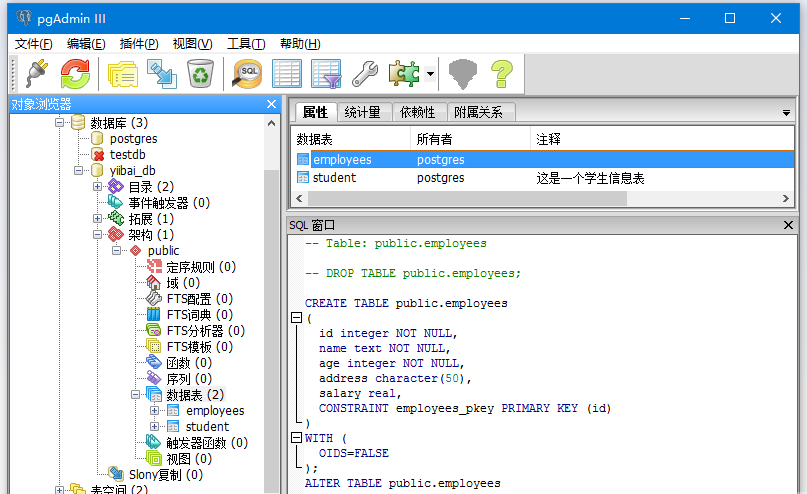Select the employees row in properties list
Screen dimensions: 807x494
tap(542, 160)
